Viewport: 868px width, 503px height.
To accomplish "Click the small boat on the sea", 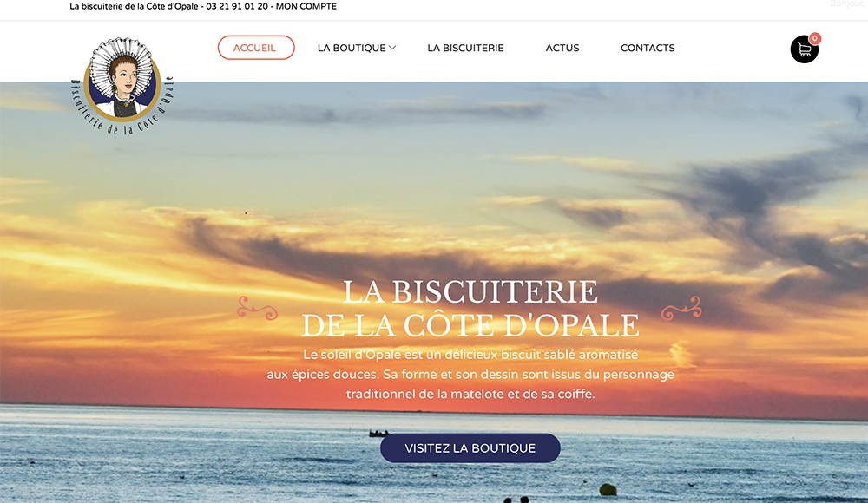I will click(379, 434).
